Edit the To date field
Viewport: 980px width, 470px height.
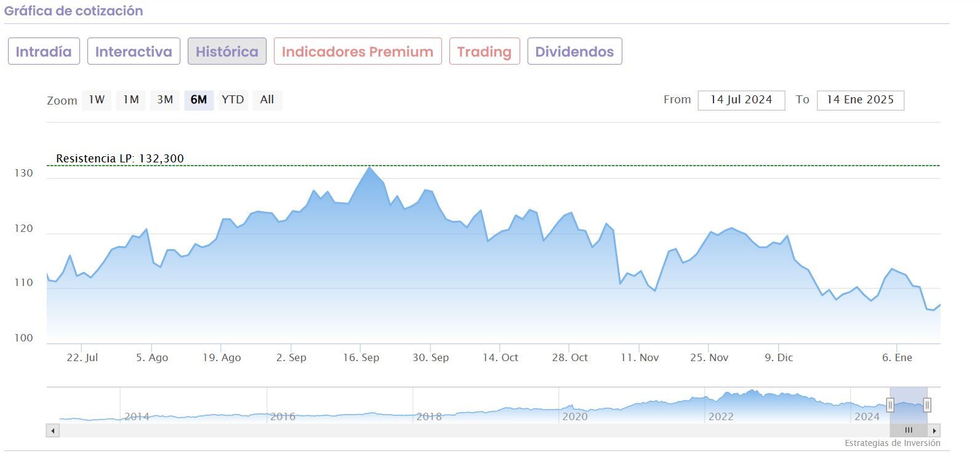tap(860, 100)
